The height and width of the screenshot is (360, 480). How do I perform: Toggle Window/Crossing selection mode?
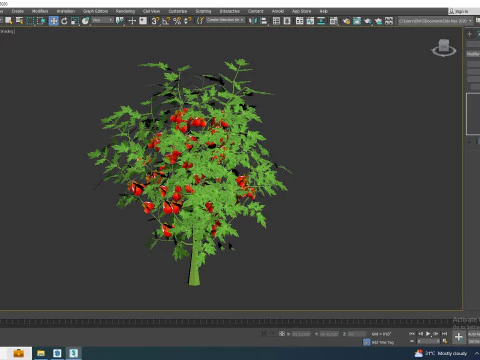[x=41, y=21]
